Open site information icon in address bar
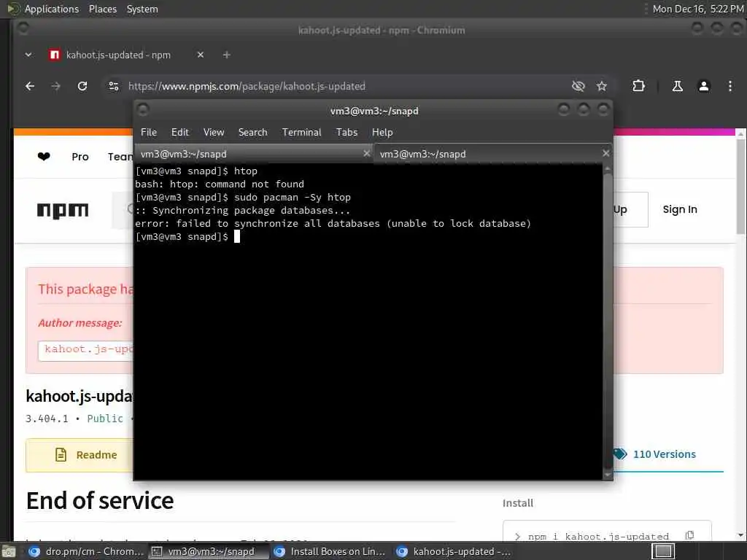The width and height of the screenshot is (747, 560). pyautogui.click(x=113, y=86)
